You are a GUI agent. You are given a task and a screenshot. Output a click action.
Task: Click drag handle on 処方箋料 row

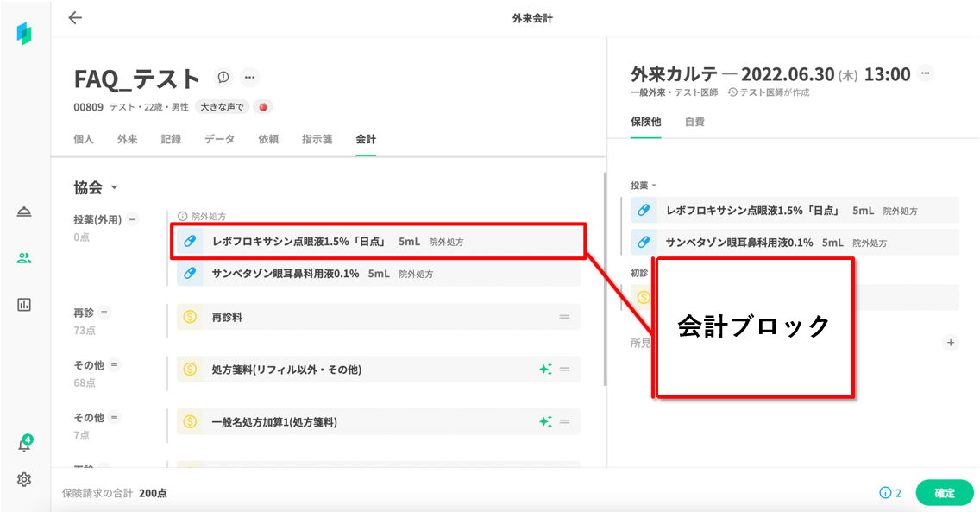(564, 370)
